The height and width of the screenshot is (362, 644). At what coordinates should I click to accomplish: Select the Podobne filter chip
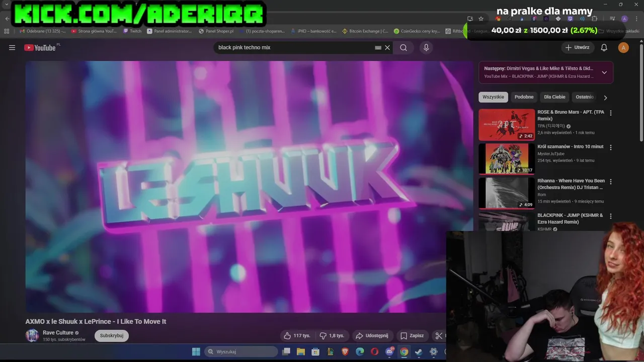(524, 97)
